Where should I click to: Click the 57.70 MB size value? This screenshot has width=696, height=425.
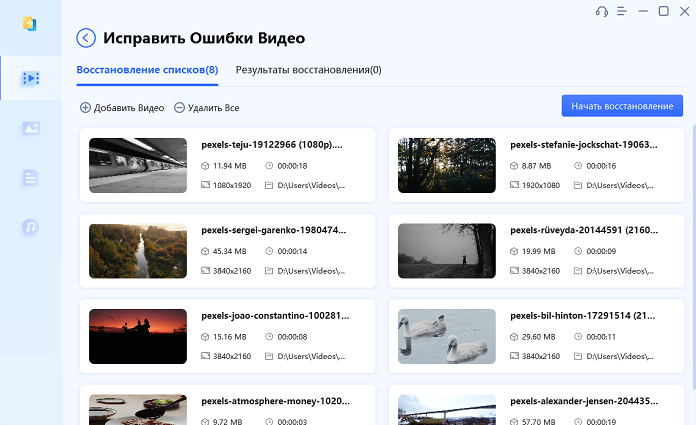[x=538, y=421]
